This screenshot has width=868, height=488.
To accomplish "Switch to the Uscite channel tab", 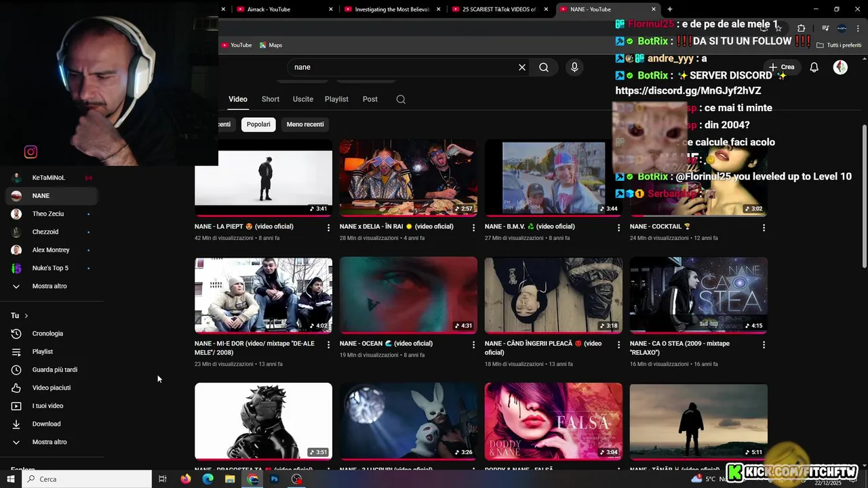I will (x=303, y=99).
